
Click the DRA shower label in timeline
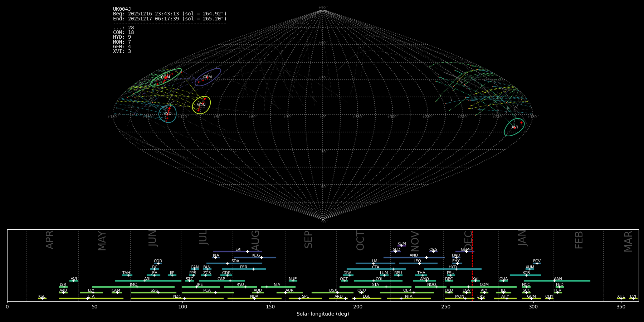coord(347,273)
